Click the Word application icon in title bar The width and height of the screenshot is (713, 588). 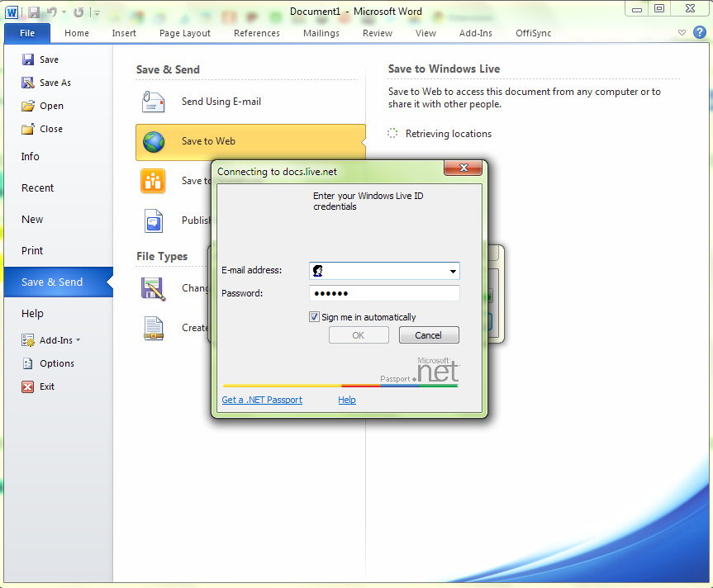click(x=12, y=12)
